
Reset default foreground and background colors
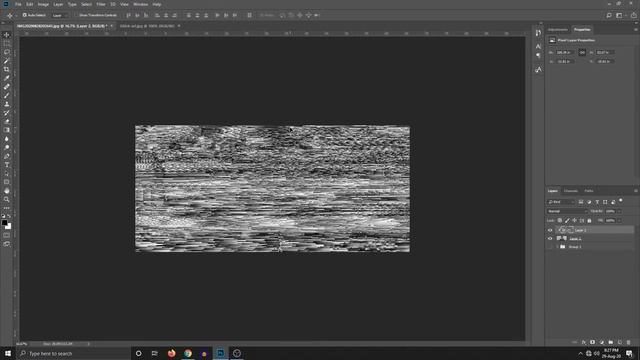click(3, 216)
